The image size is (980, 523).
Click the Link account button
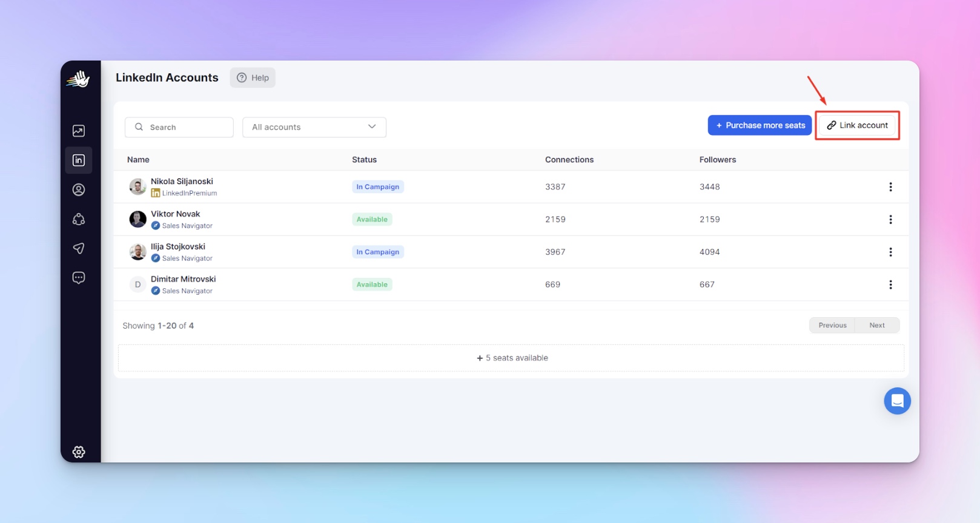pyautogui.click(x=857, y=125)
